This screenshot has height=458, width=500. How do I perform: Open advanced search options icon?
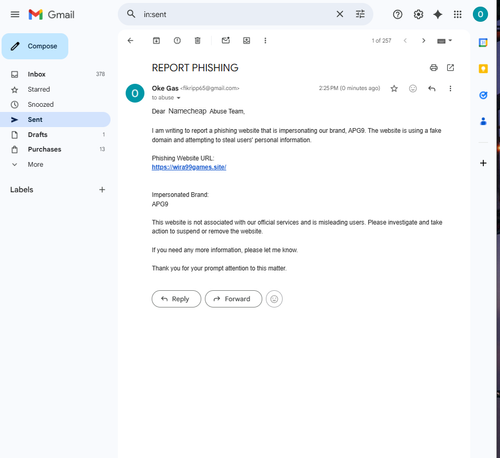tap(360, 14)
